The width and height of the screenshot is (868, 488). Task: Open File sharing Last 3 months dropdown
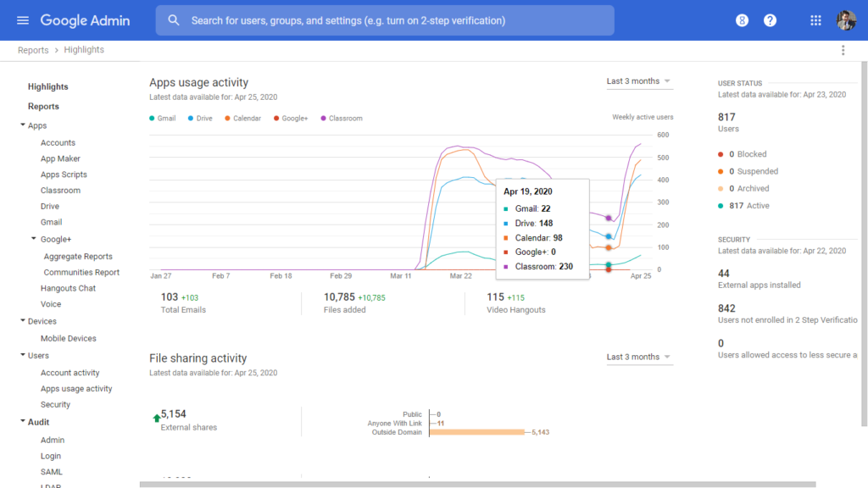click(x=639, y=357)
